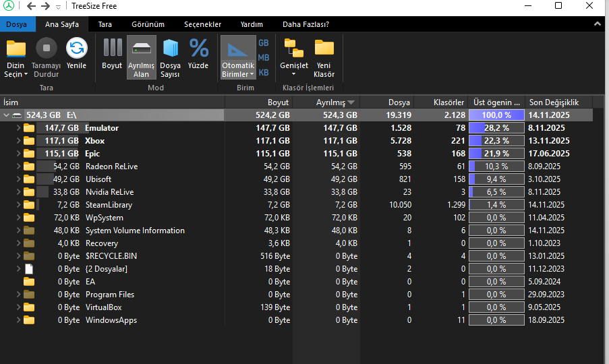This screenshot has width=609, height=364.
Task: Set display unit to KB
Action: point(264,73)
